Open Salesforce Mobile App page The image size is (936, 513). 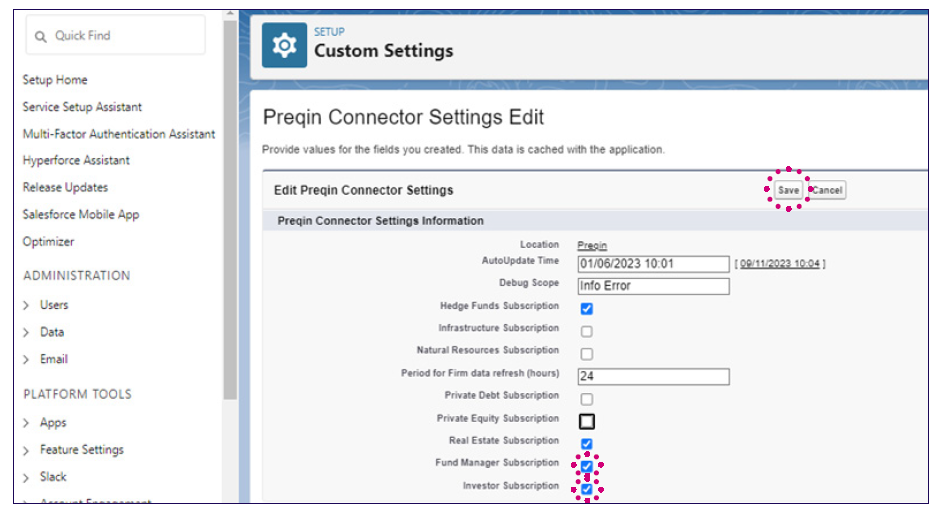(x=81, y=214)
